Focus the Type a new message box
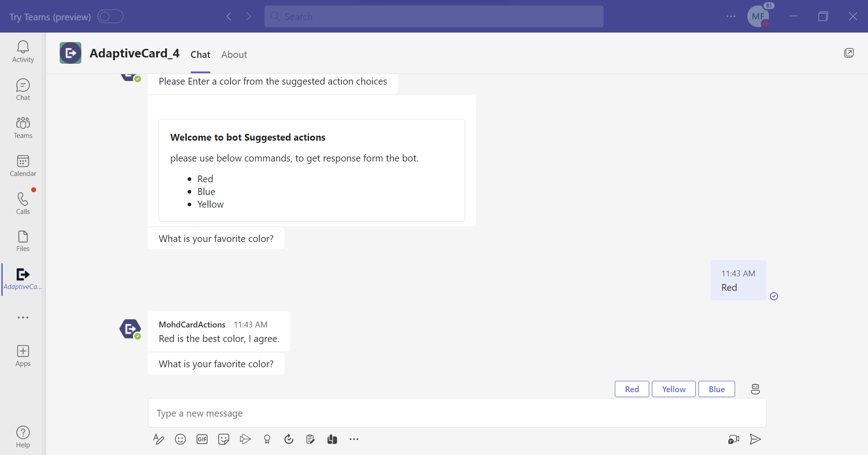The width and height of the screenshot is (868, 455). coord(457,413)
